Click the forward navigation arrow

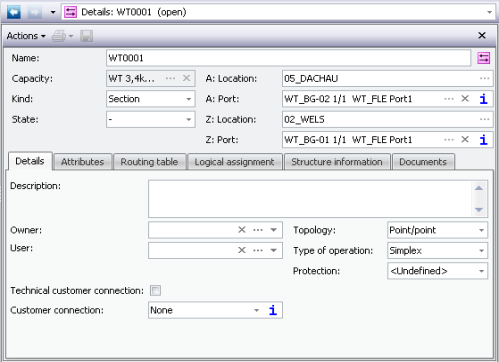point(35,12)
